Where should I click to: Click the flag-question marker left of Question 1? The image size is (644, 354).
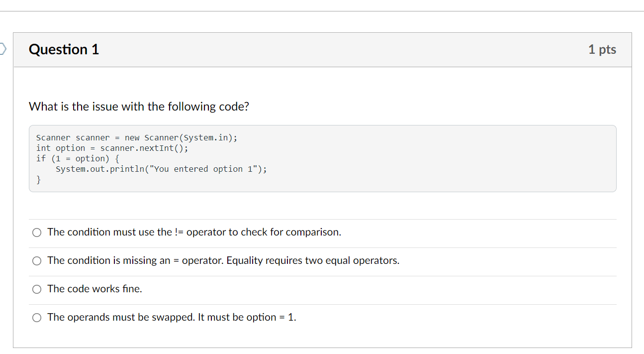[3, 49]
